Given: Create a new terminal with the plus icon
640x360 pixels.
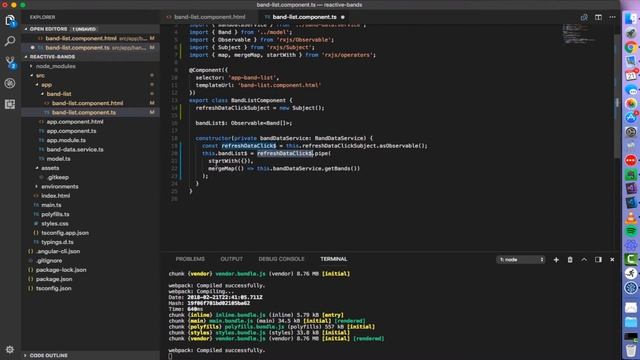Looking at the screenshot, I should (556, 260).
